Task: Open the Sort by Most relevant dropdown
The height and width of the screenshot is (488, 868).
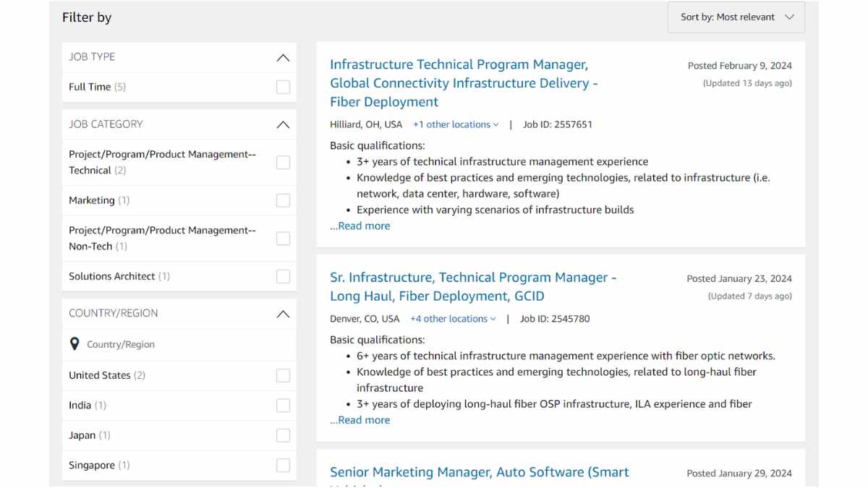Action: [x=736, y=17]
